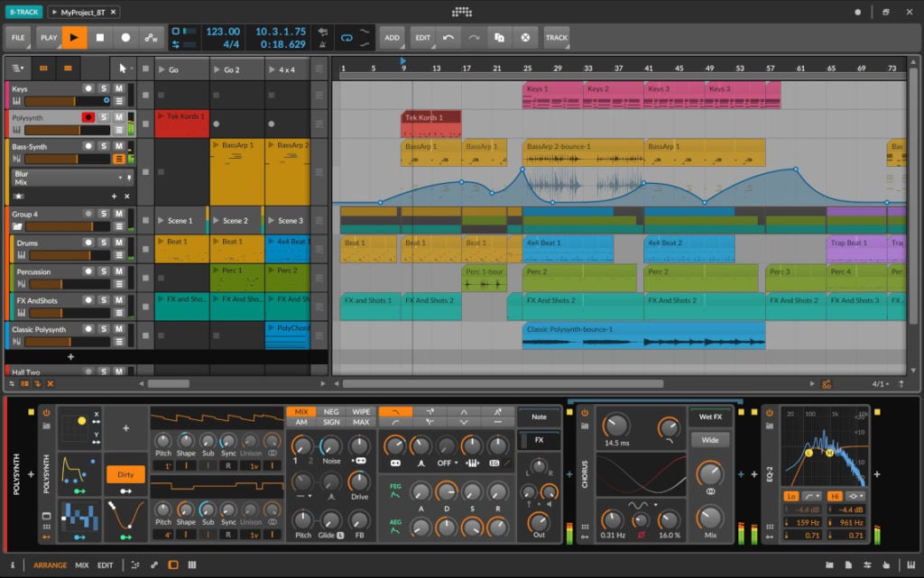Mute the Keys track
This screenshot has width=924, height=578.
[x=119, y=88]
